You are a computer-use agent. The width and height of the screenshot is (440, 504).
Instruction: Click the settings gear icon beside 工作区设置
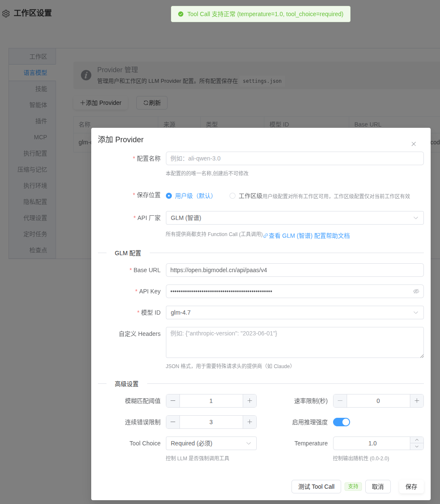(6, 14)
